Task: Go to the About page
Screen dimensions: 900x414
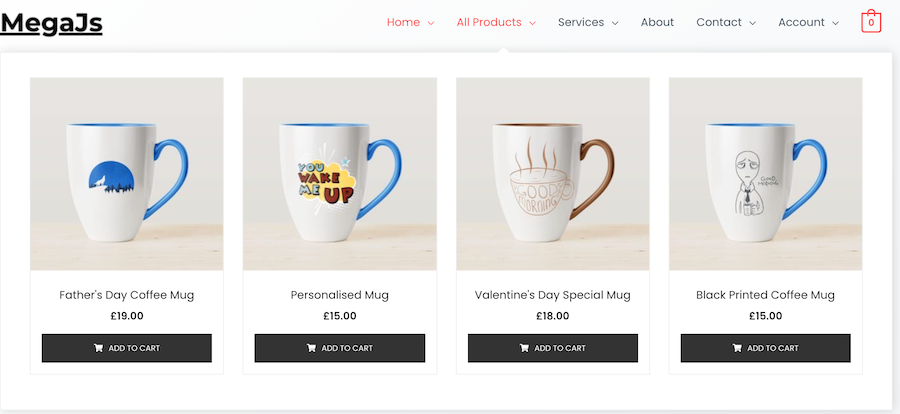Action: (x=657, y=22)
